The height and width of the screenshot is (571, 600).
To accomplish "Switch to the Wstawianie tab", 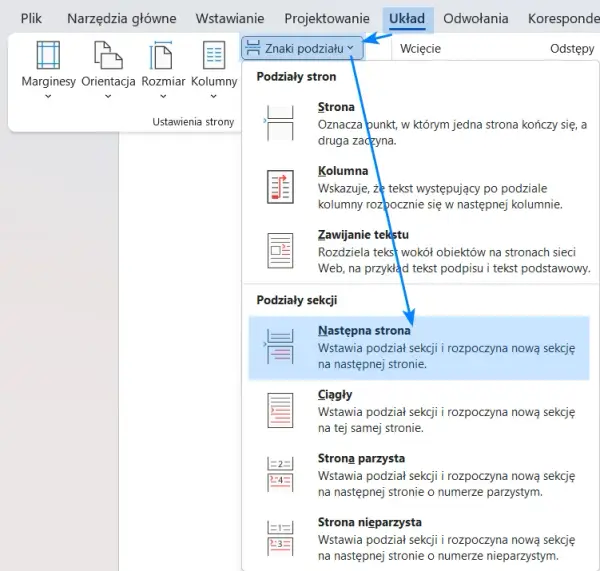I will click(230, 19).
